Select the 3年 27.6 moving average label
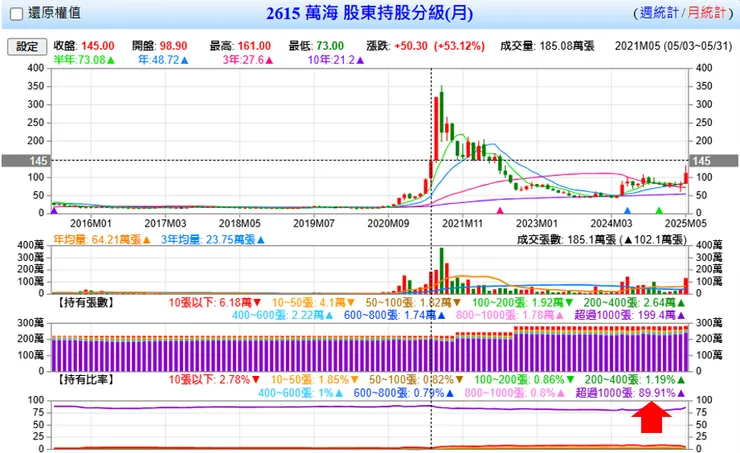The height and width of the screenshot is (453, 740). [x=248, y=60]
